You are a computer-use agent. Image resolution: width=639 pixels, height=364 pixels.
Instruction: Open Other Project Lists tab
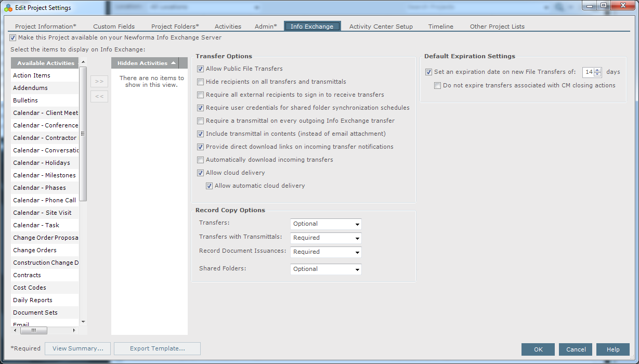pyautogui.click(x=497, y=27)
